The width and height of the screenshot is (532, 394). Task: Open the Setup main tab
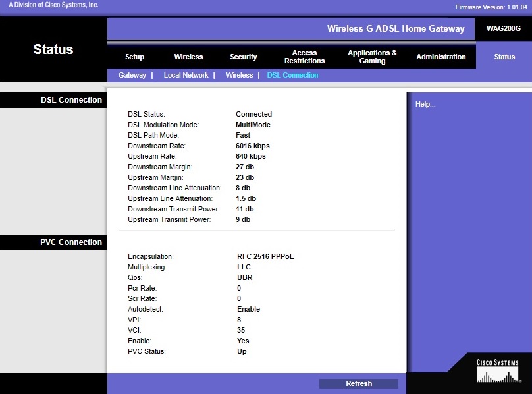134,57
